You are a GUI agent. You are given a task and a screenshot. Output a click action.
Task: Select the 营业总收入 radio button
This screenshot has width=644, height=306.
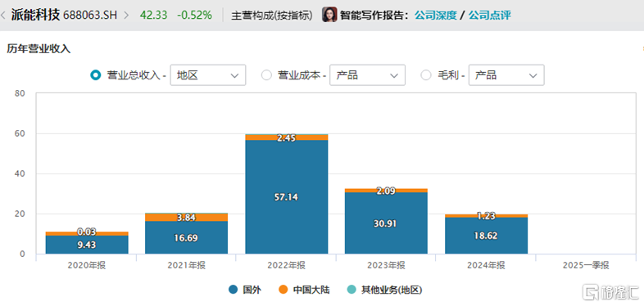(95, 75)
